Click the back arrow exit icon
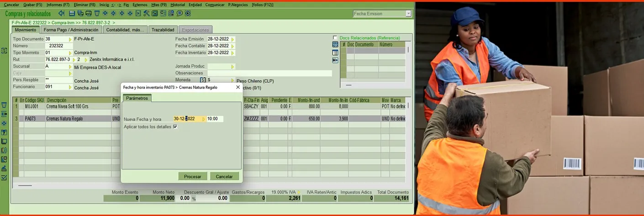This screenshot has height=216, width=644. (x=61, y=14)
